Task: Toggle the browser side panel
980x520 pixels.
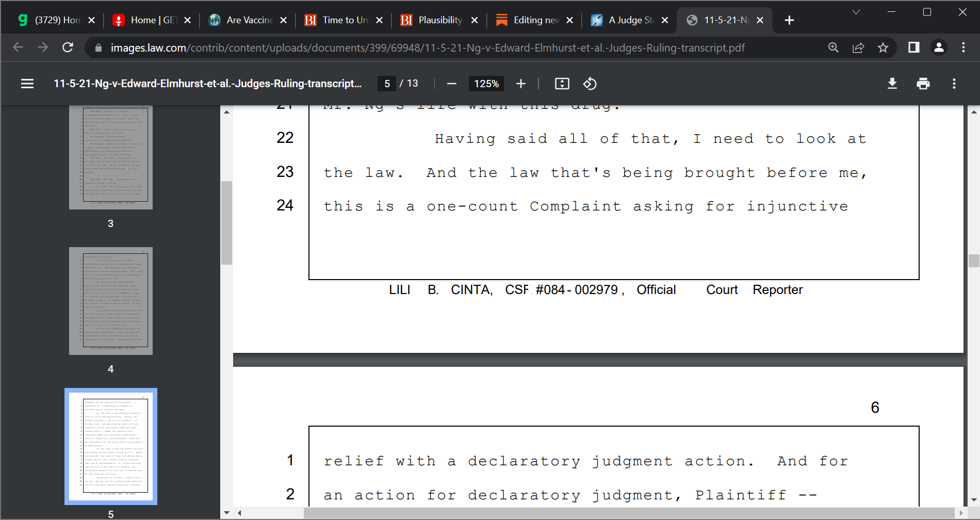Action: click(x=914, y=47)
